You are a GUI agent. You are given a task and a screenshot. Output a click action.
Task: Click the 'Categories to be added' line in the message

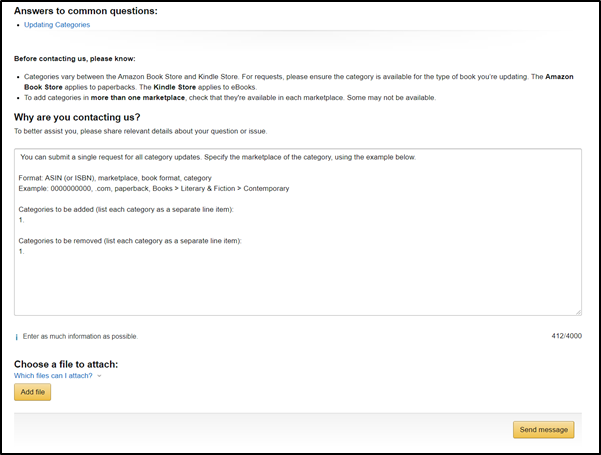pos(126,210)
